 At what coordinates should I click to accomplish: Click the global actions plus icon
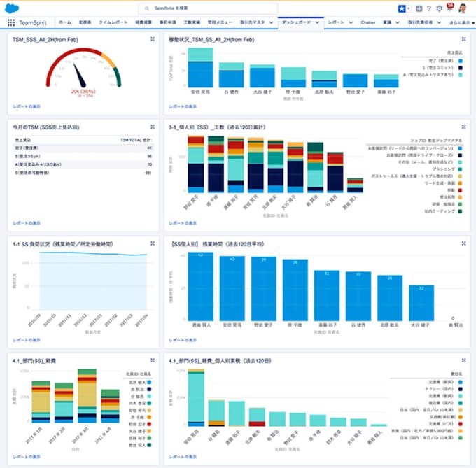tap(419, 8)
